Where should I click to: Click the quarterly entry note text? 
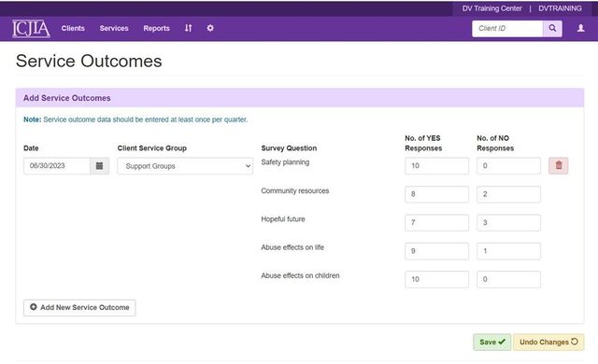pyautogui.click(x=135, y=119)
